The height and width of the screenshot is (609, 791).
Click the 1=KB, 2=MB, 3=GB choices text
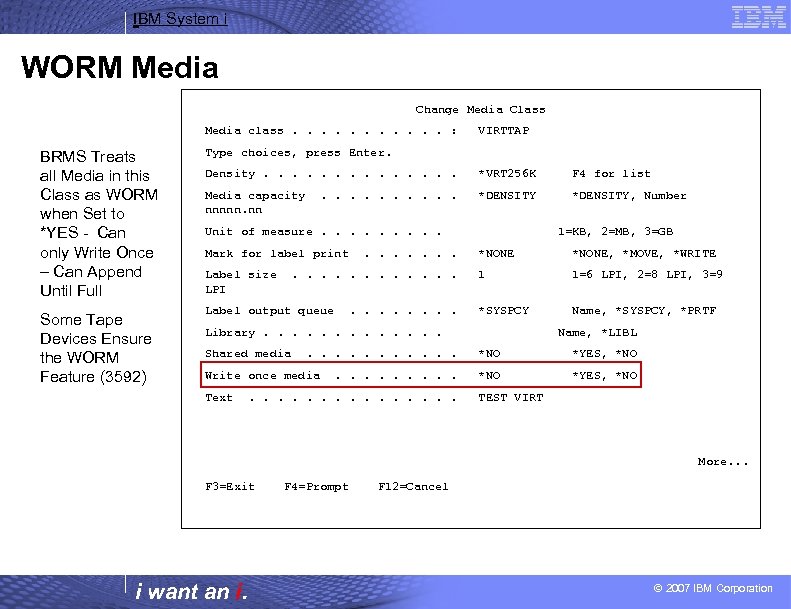pos(615,232)
